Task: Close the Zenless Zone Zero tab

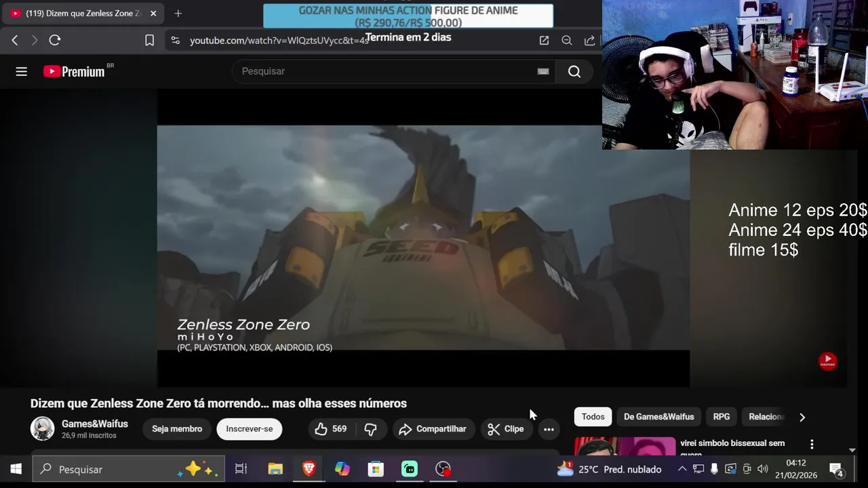Action: (x=153, y=14)
